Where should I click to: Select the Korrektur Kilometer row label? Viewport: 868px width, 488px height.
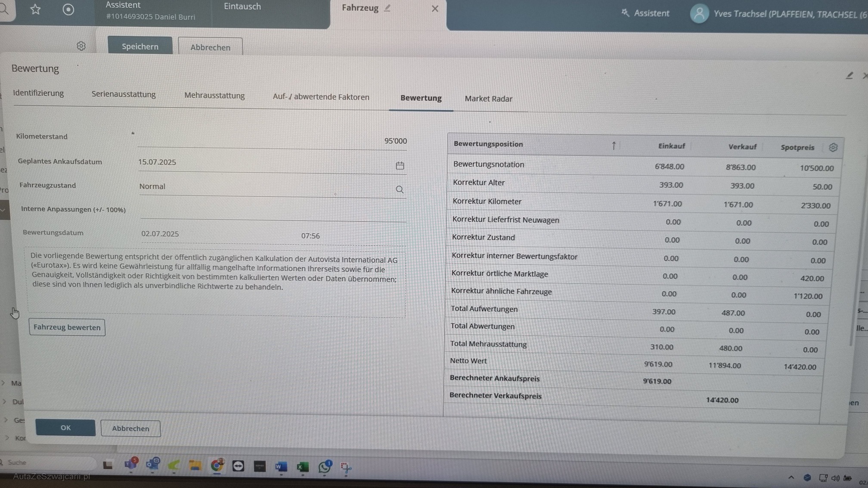pos(487,201)
